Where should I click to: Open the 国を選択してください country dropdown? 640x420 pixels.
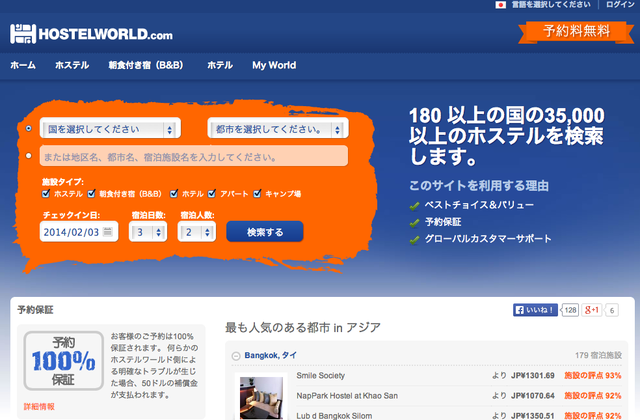[x=110, y=129]
